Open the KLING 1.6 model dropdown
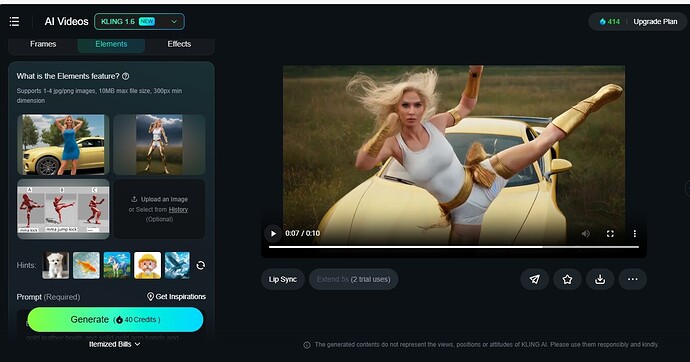Viewport: 690px width, 362px height. pyautogui.click(x=139, y=22)
